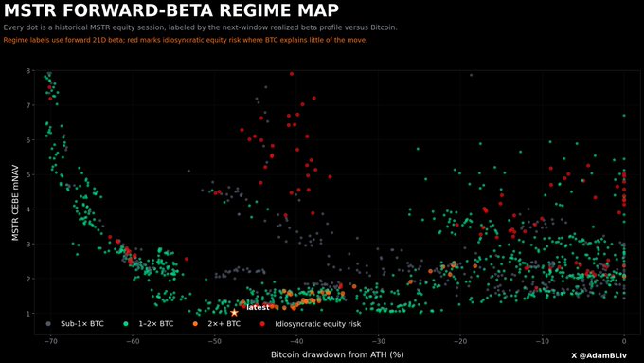Click the y-axis tick label '6'
644x363 pixels.
pyautogui.click(x=27, y=140)
